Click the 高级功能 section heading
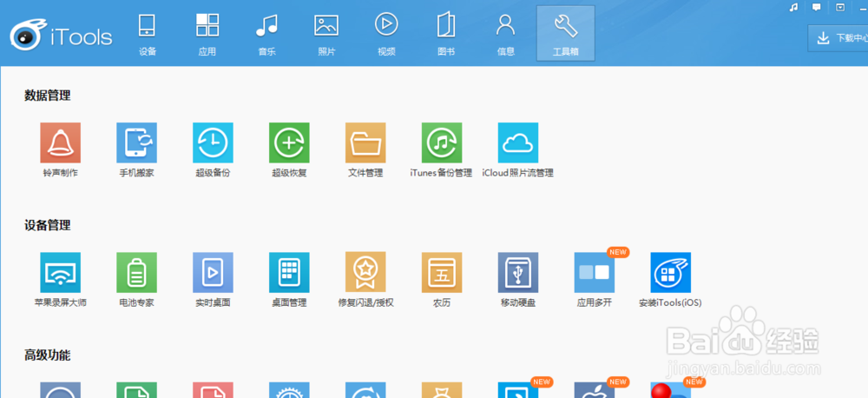Viewport: 868px width, 398px height. click(x=48, y=355)
